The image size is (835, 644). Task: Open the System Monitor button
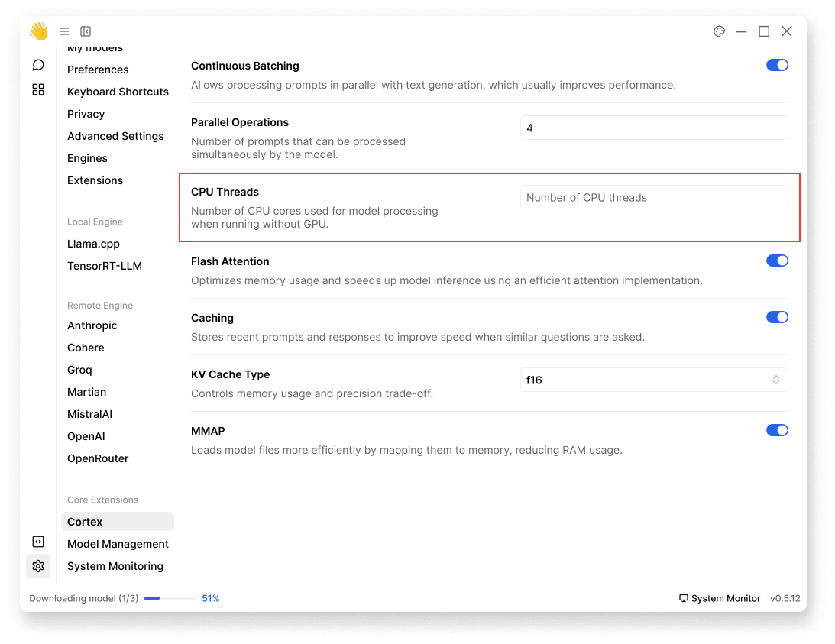(x=720, y=598)
